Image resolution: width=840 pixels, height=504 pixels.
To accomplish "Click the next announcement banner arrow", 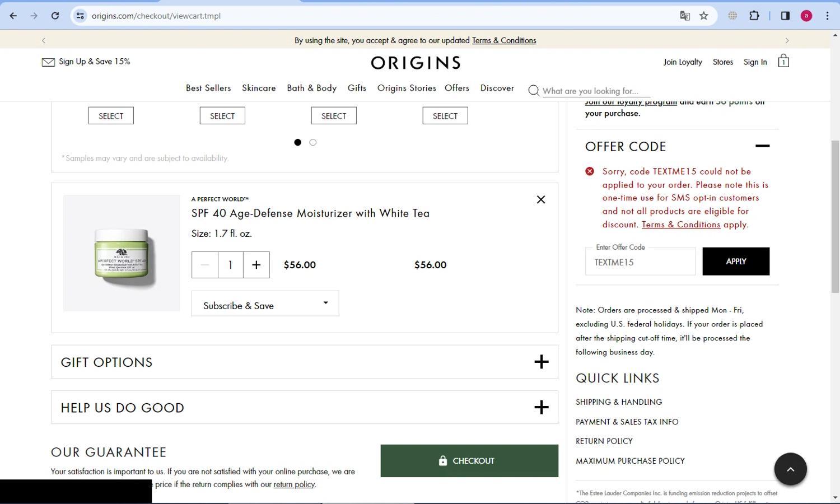I will [787, 40].
